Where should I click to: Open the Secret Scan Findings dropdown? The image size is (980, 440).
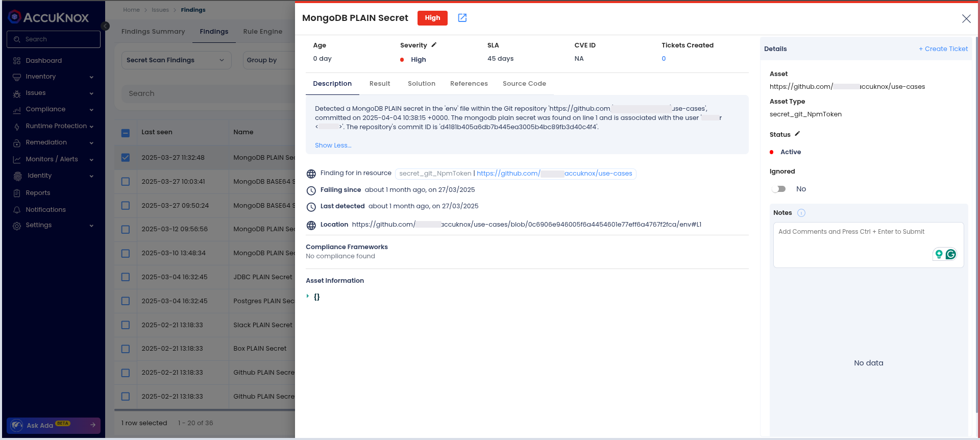(176, 60)
